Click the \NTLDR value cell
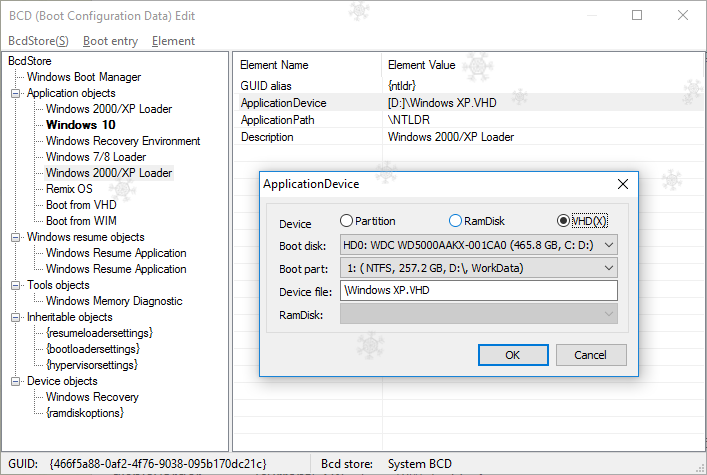707x475 pixels. click(x=409, y=120)
